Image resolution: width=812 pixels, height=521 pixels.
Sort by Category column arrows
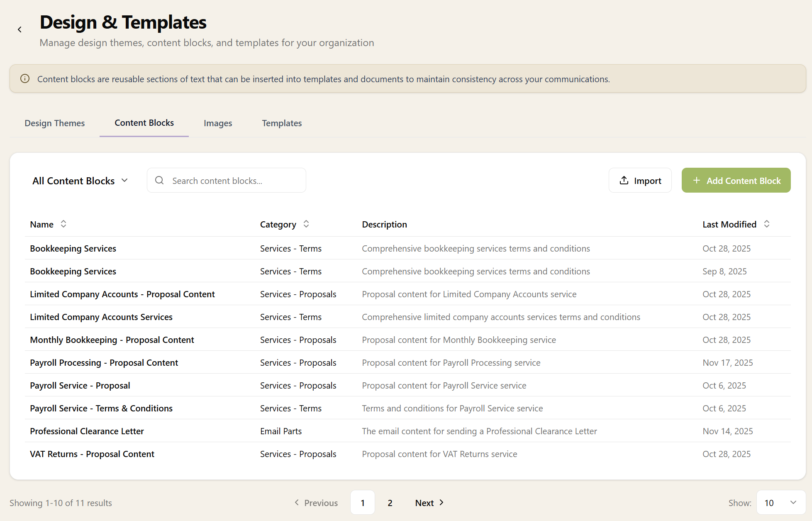point(306,224)
